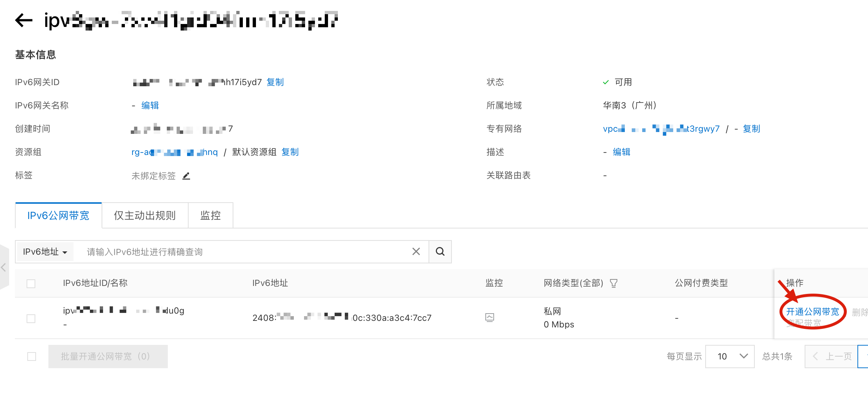Clear the IPv6 address search field

point(416,251)
